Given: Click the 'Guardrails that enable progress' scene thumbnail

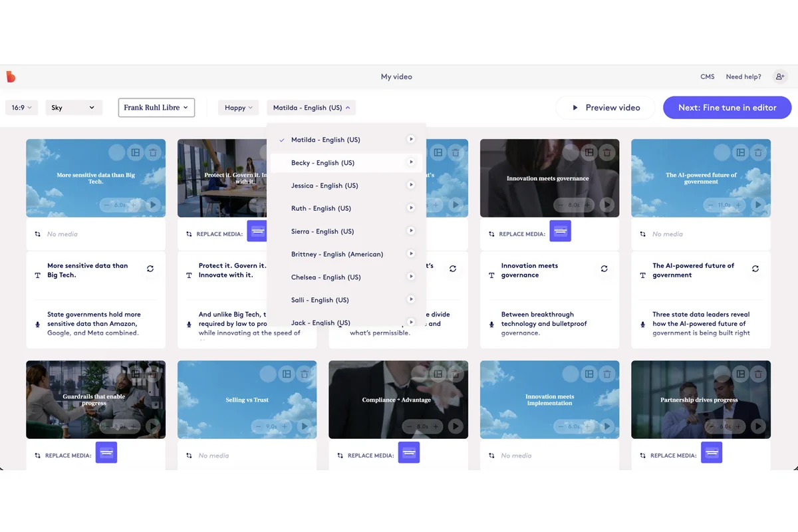Looking at the screenshot, I should point(96,399).
